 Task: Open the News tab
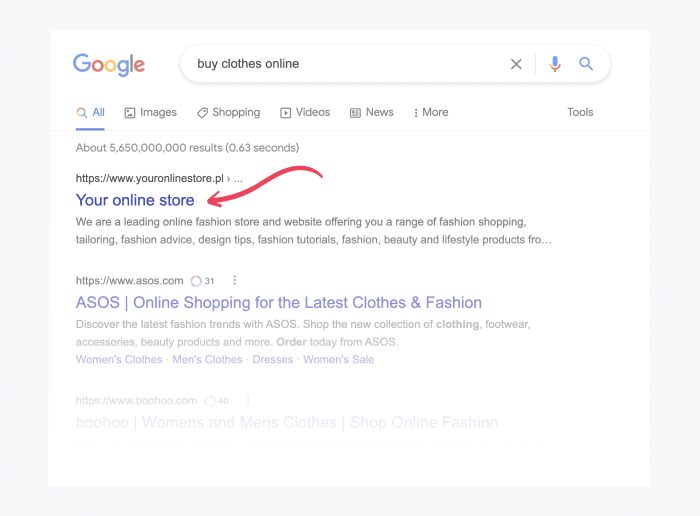tap(372, 112)
